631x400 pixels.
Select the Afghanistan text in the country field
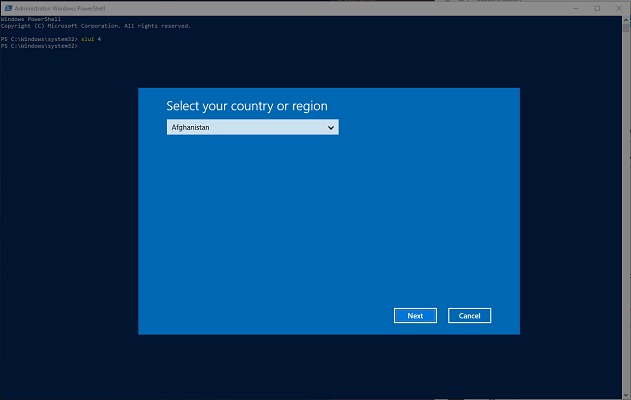[x=191, y=128]
